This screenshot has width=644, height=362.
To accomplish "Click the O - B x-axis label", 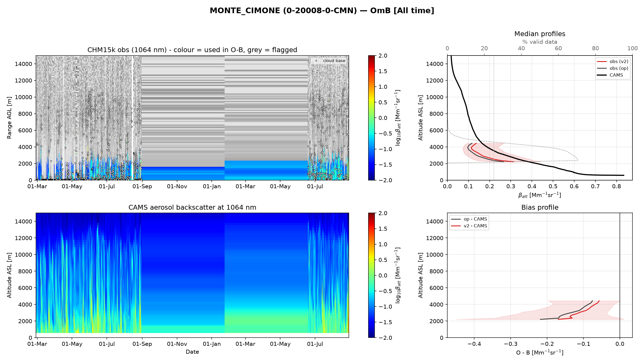I will [540, 352].
